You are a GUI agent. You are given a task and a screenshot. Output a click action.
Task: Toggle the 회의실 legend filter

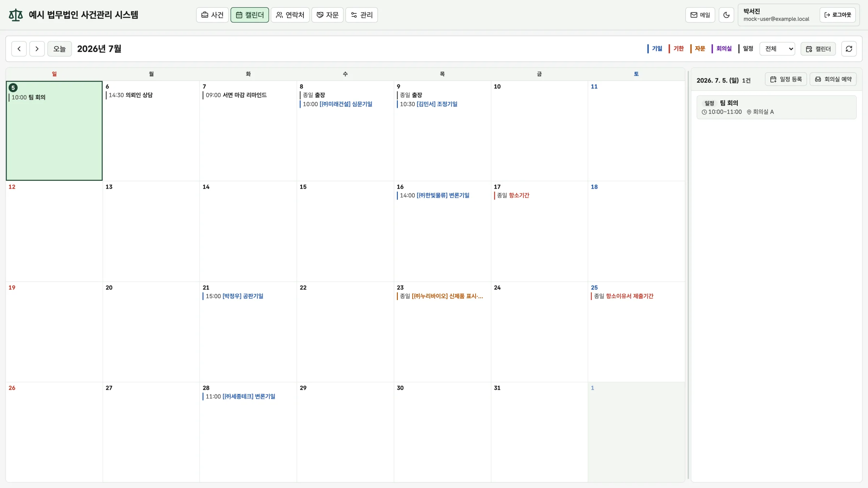click(x=722, y=49)
